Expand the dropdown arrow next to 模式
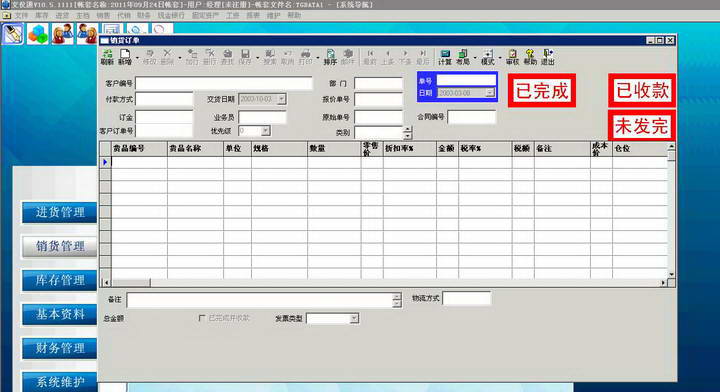This screenshot has height=392, width=720. [x=500, y=58]
